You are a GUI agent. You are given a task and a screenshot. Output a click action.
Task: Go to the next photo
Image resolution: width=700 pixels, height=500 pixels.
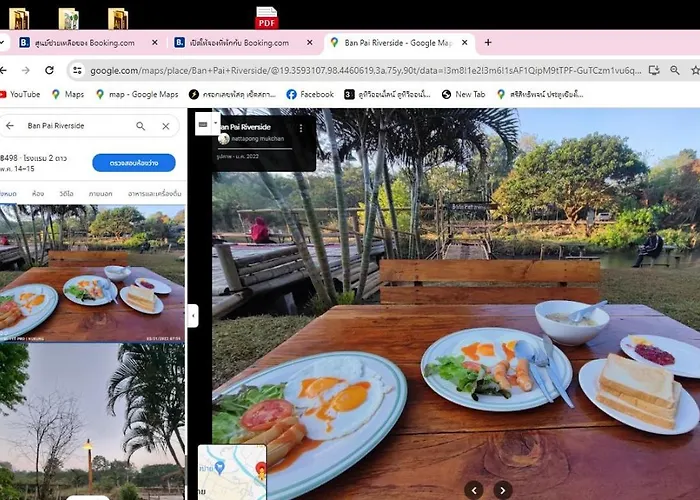503,489
